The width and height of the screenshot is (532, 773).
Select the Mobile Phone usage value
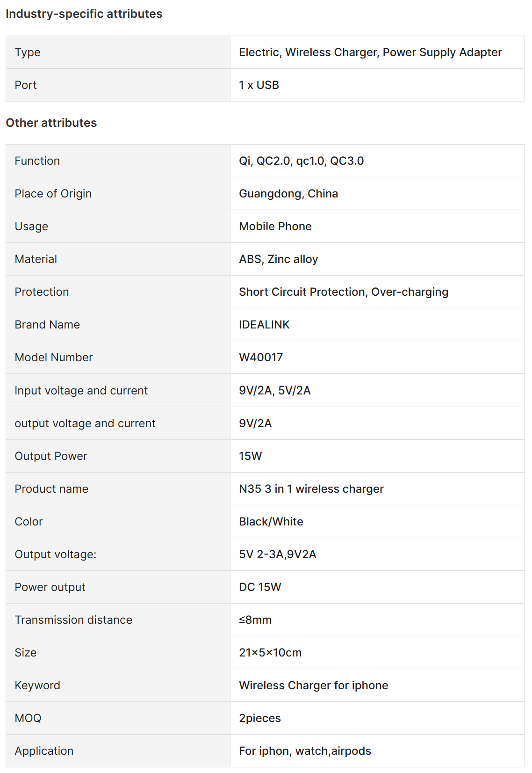(x=275, y=226)
